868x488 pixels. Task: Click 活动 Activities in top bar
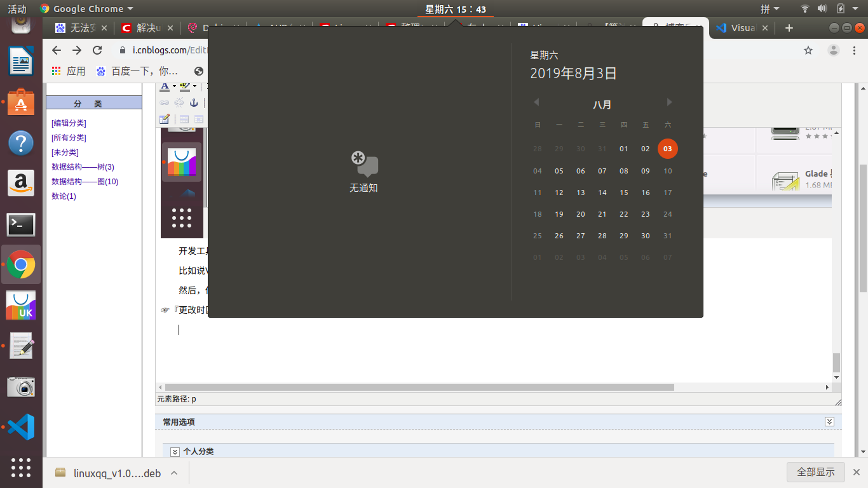17,9
